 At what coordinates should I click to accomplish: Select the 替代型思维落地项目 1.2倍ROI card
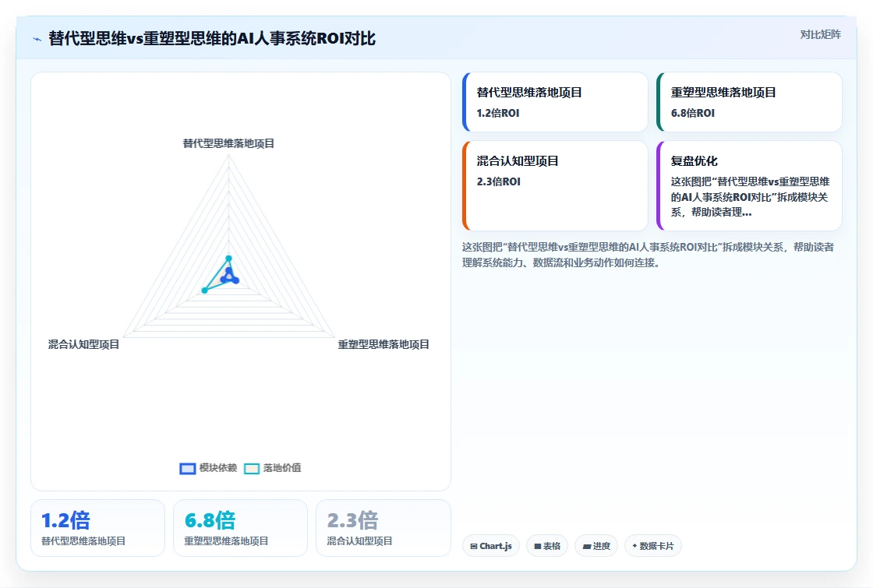click(555, 102)
